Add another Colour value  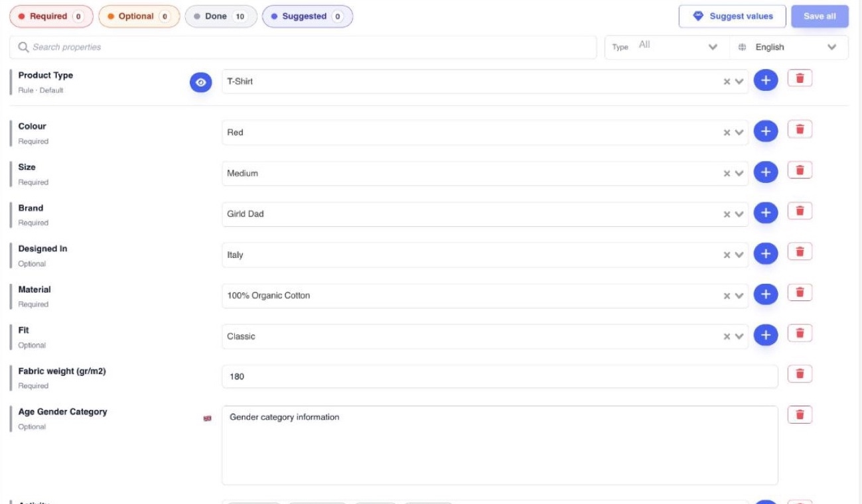pos(765,132)
